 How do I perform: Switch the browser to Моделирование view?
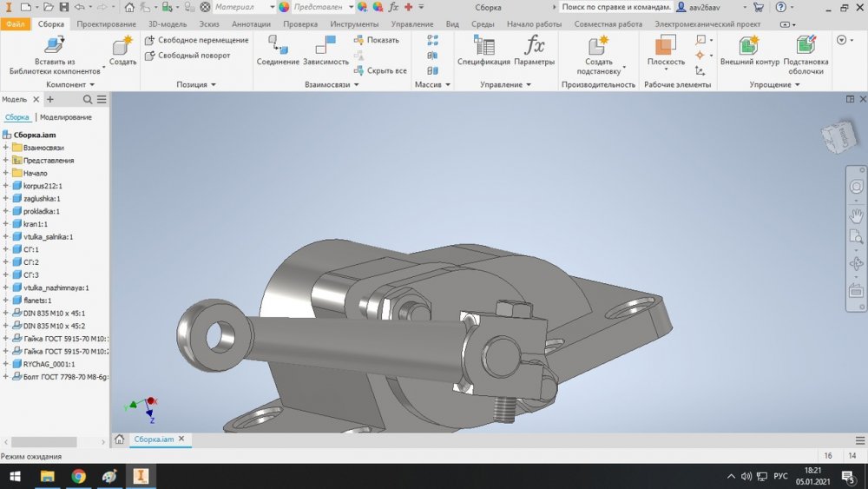tap(66, 116)
